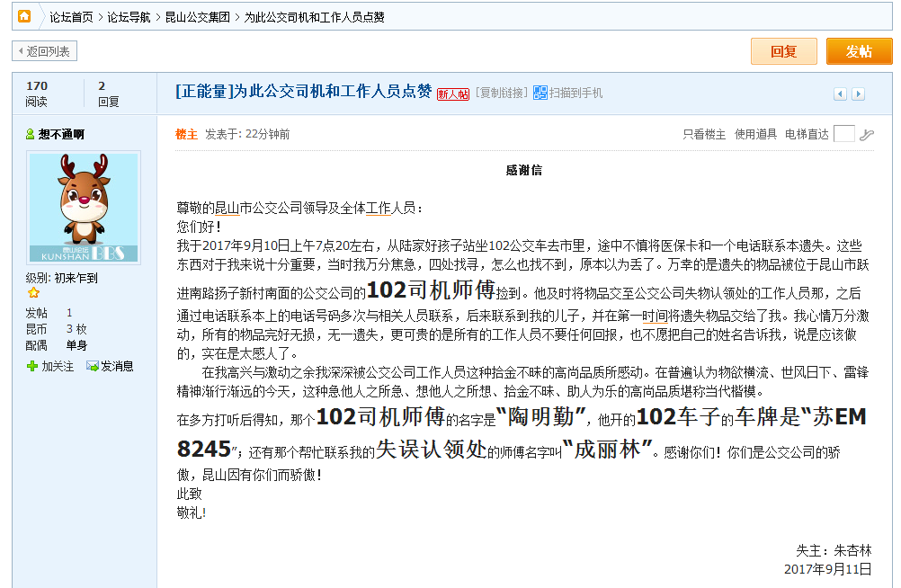Screen dimensions: 901x588
Task: Open the reindeer avatar of 想不通啊
Action: pyautogui.click(x=84, y=207)
